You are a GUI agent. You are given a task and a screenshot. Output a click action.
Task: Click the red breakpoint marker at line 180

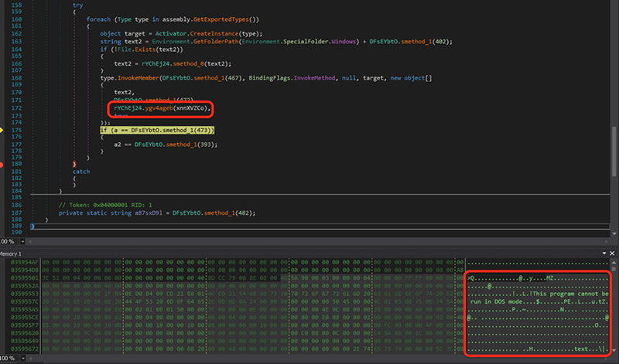tap(2, 165)
